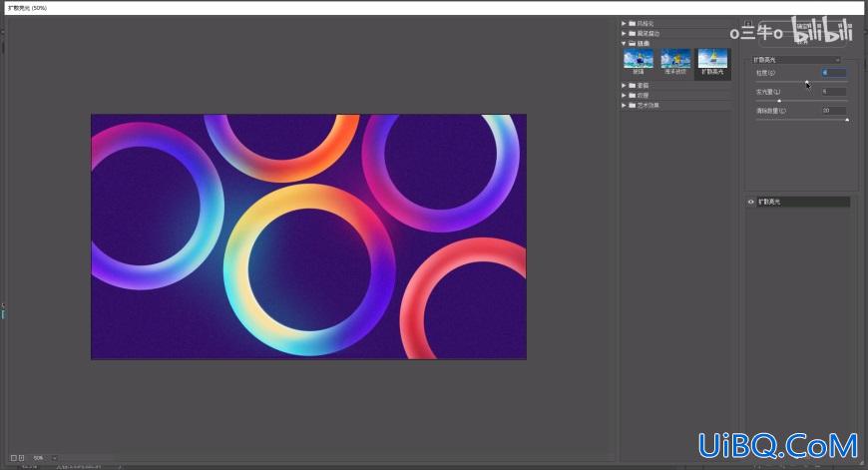
Task: Open the 扩散亮光 filter type dropdown
Action: pos(796,60)
